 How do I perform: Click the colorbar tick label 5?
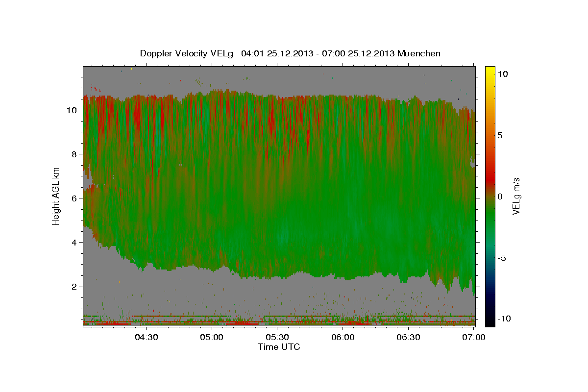tap(501, 135)
